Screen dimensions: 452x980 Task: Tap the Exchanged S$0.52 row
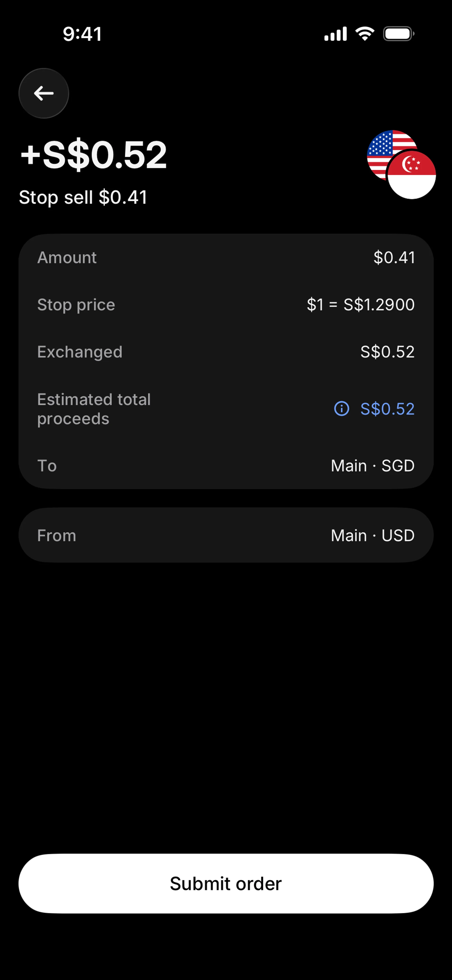pos(226,352)
